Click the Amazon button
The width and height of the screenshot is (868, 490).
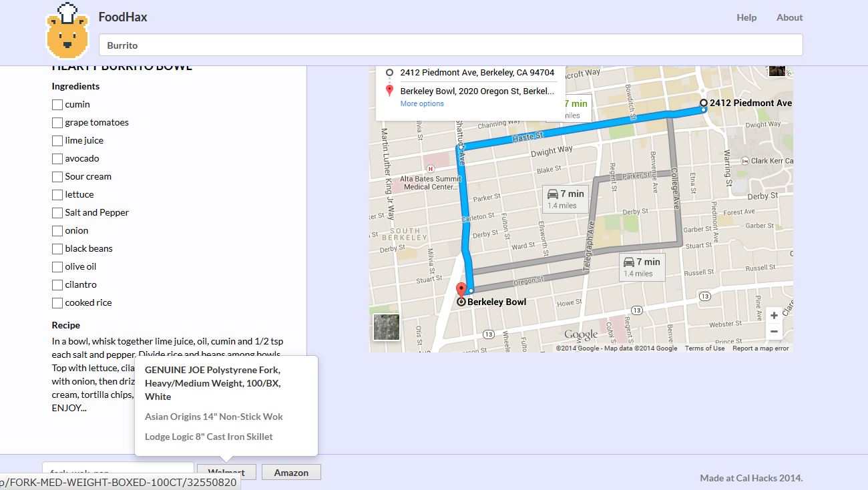[291, 473]
